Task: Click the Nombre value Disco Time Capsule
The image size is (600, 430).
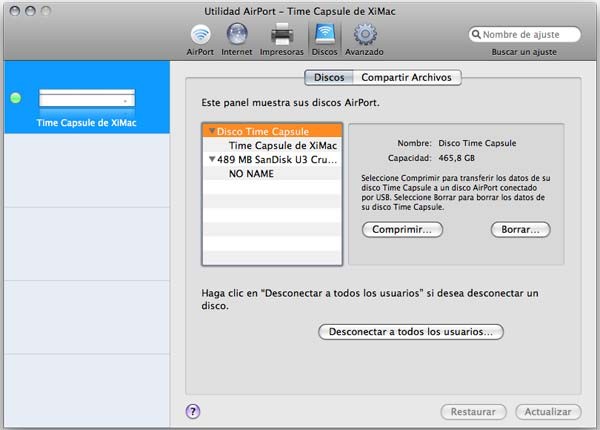Action: [x=477, y=143]
